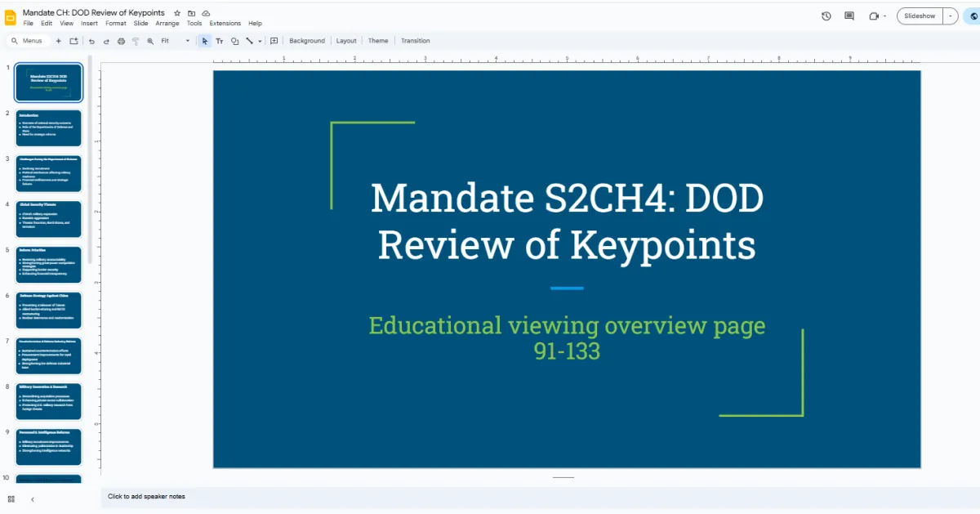Redo the last action
Screen dimensions: 980x514
tap(106, 41)
